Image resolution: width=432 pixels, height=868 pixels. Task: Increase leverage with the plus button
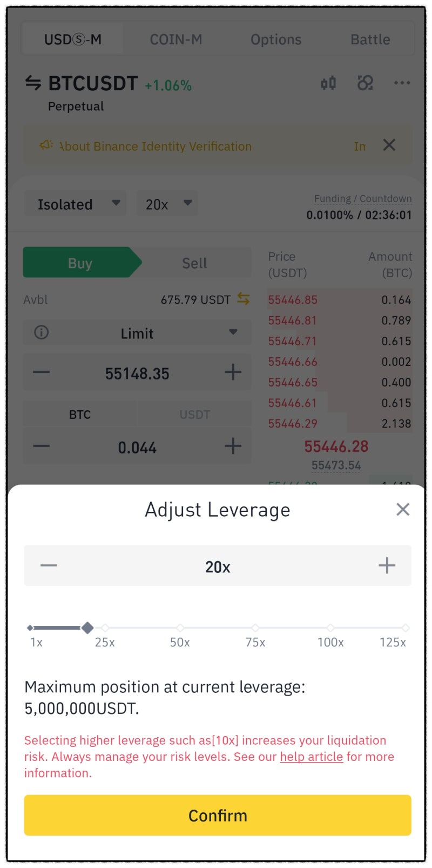pyautogui.click(x=387, y=566)
